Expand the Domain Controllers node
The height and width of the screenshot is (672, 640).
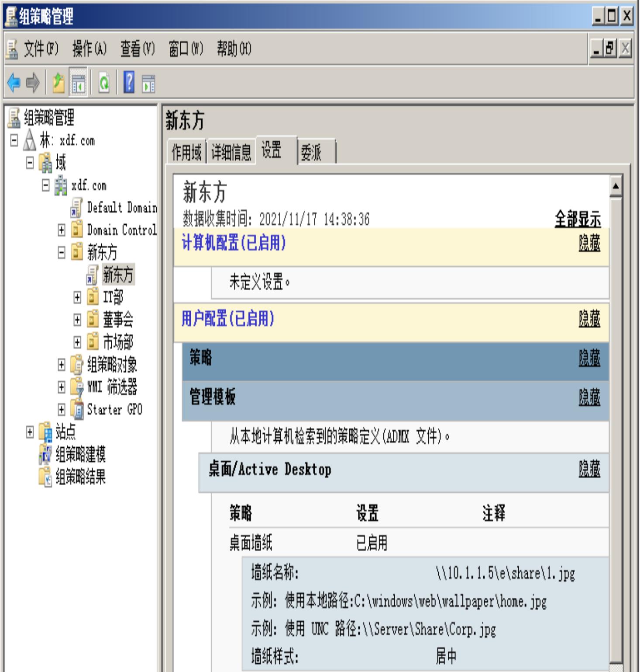[62, 230]
